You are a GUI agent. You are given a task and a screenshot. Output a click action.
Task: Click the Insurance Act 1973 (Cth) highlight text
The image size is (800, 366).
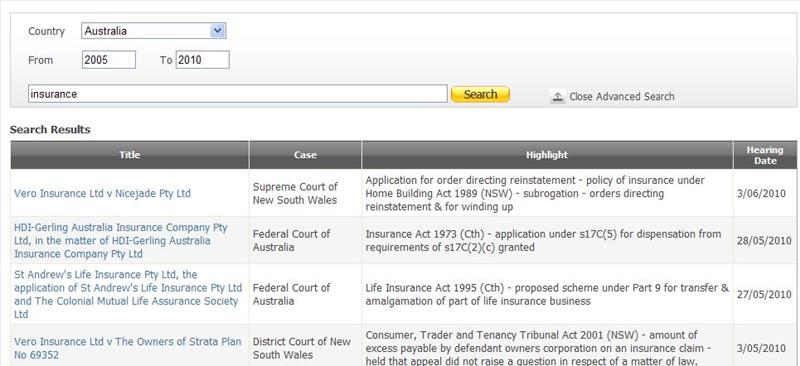pyautogui.click(x=543, y=240)
